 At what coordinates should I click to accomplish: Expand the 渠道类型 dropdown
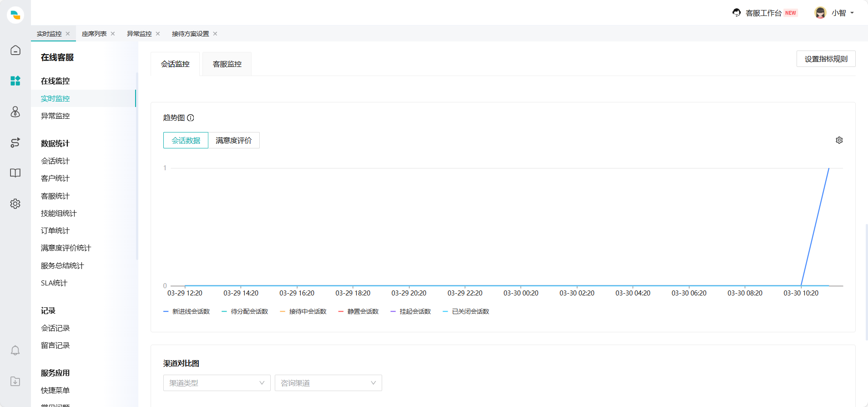(x=217, y=383)
